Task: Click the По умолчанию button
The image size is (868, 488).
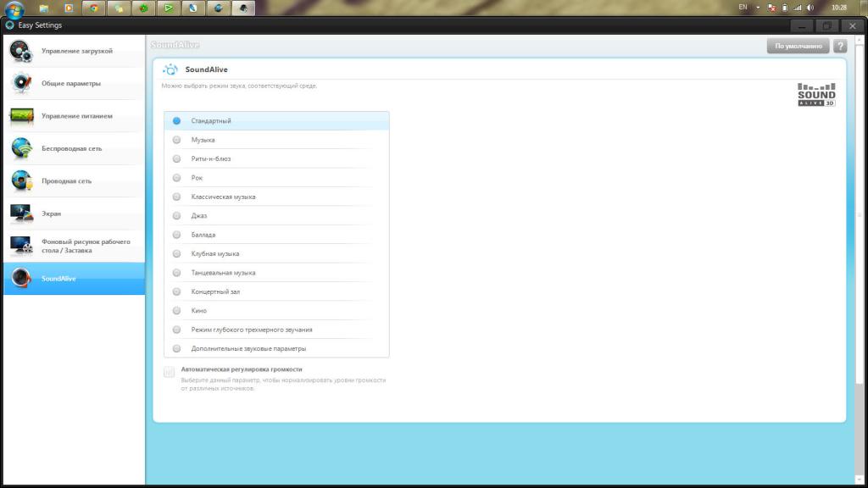Action: pyautogui.click(x=798, y=46)
